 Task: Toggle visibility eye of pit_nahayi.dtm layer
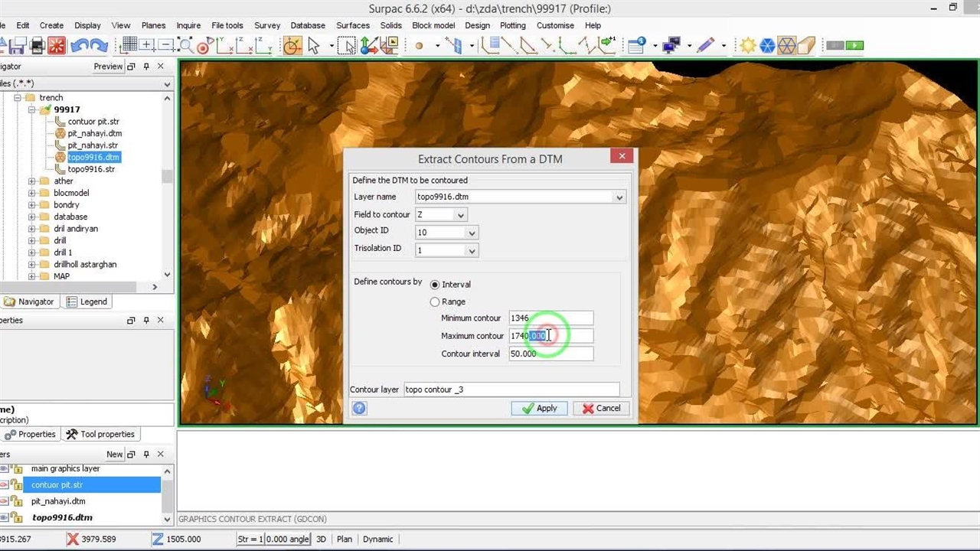coord(4,501)
